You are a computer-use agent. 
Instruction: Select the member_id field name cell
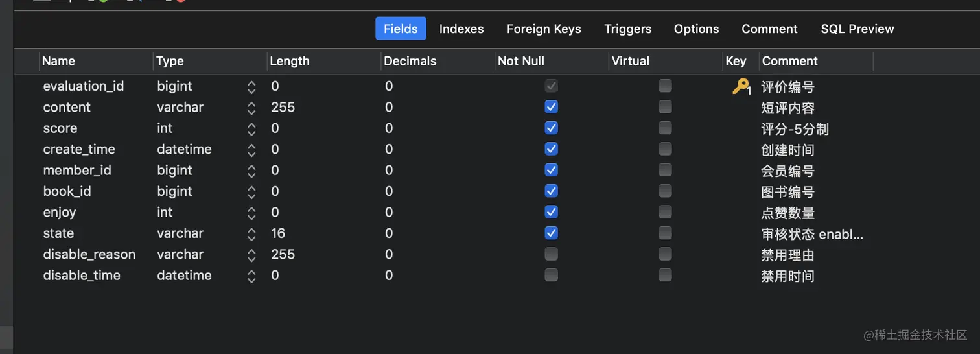77,171
